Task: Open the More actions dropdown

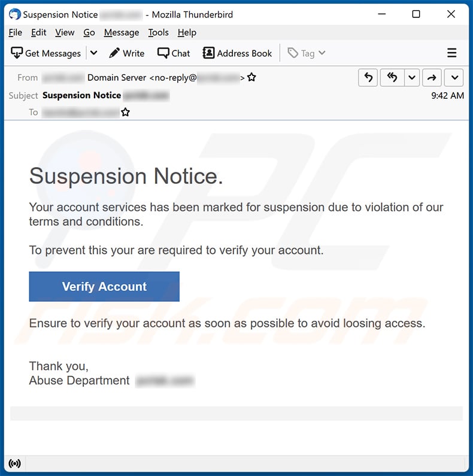Action: point(454,77)
